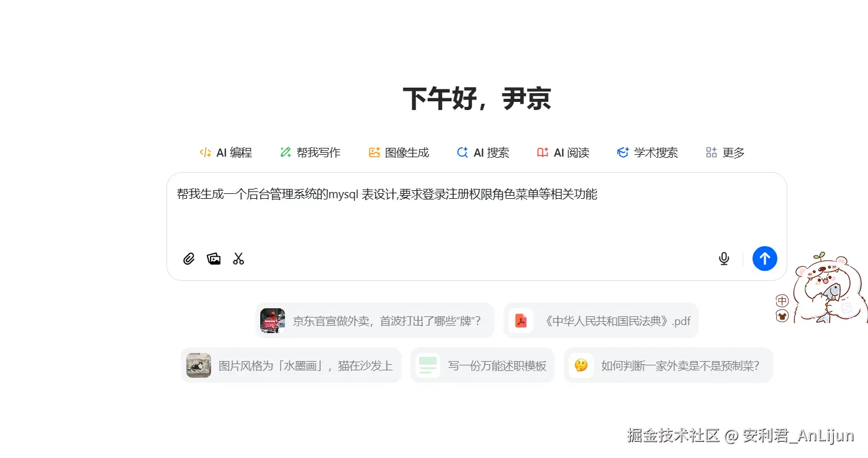
Task: Click the 中 input method indicator
Action: [782, 301]
